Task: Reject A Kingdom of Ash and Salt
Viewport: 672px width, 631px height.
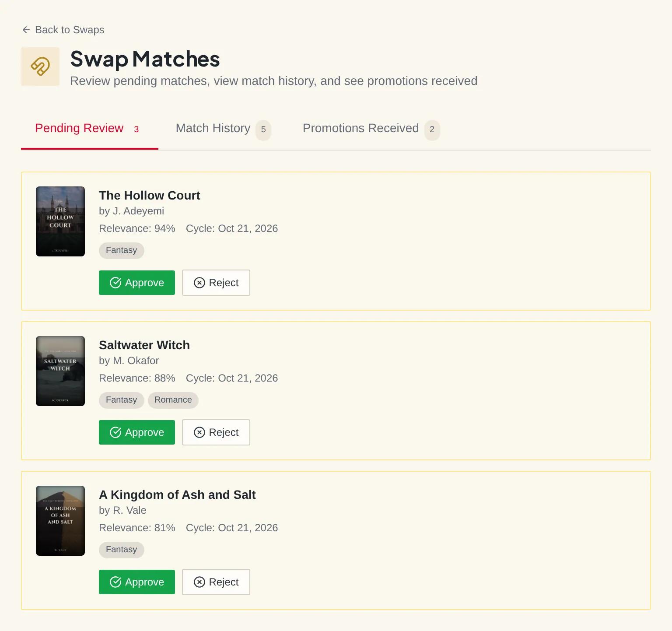Action: point(216,582)
